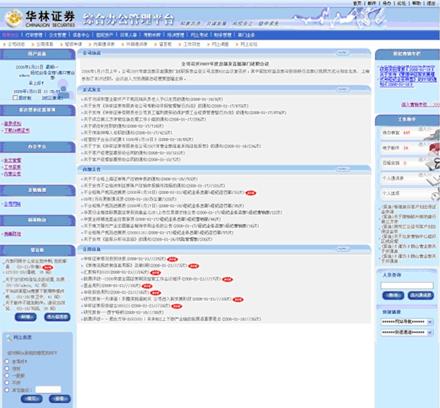440x408 pixels.
Task: Open the 个人通讯录 toolbox icon
Action: click(x=433, y=179)
